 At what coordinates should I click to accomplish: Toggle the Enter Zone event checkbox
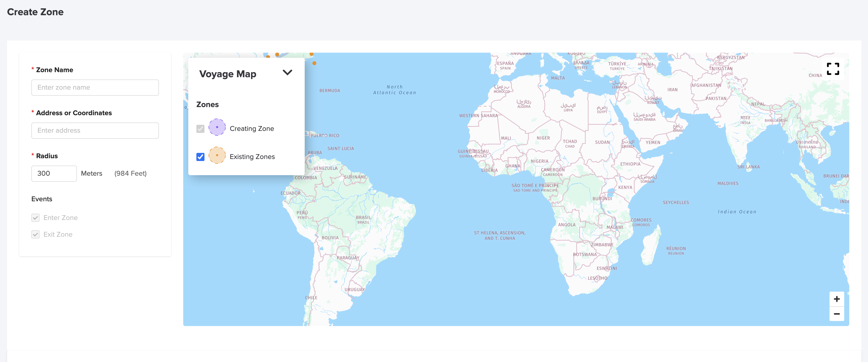35,218
